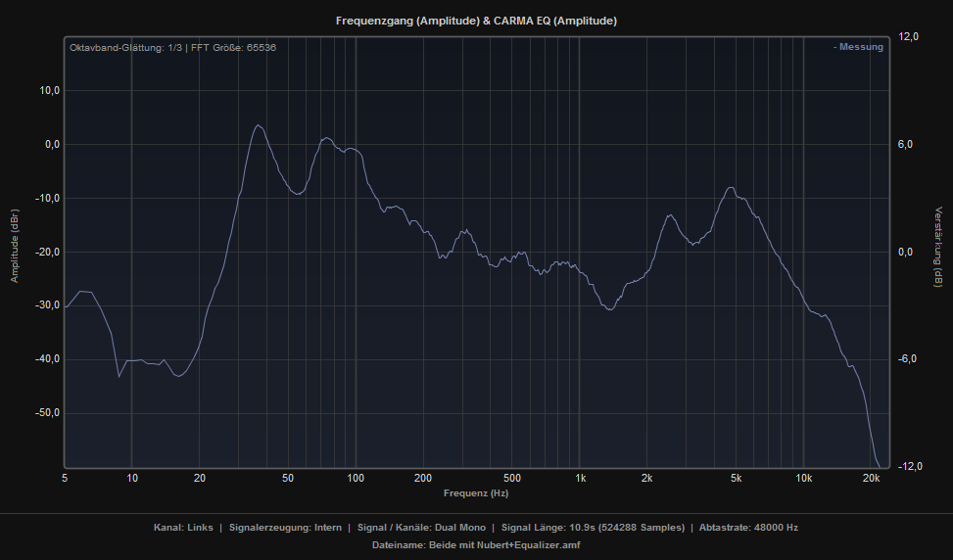The width and height of the screenshot is (953, 560).
Task: Click the 'Messung' legend entry
Action: [858, 47]
